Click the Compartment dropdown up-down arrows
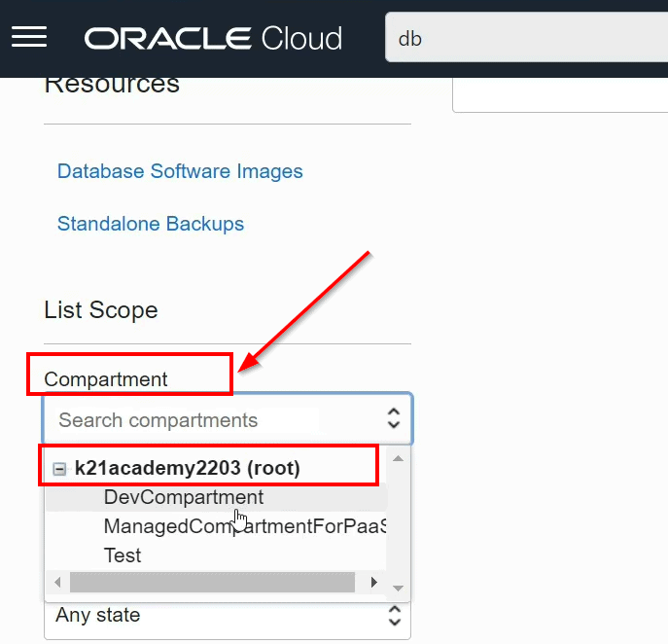This screenshot has width=668, height=644. click(394, 419)
